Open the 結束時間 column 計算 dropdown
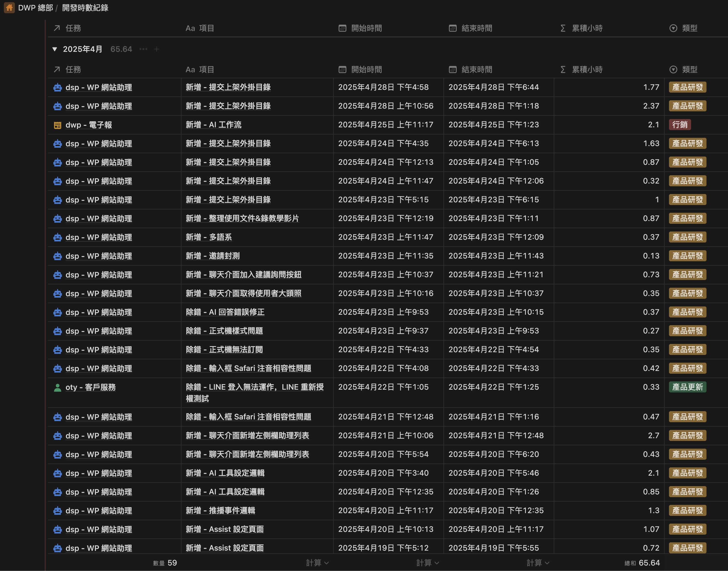728x571 pixels. coord(538,563)
